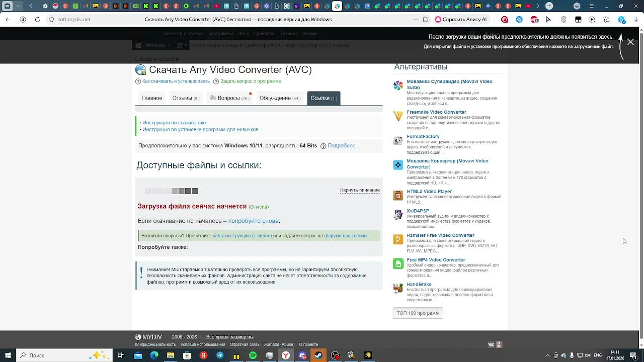The width and height of the screenshot is (644, 362).
Task: Retry download via попробуйте снова link
Action: tap(253, 221)
